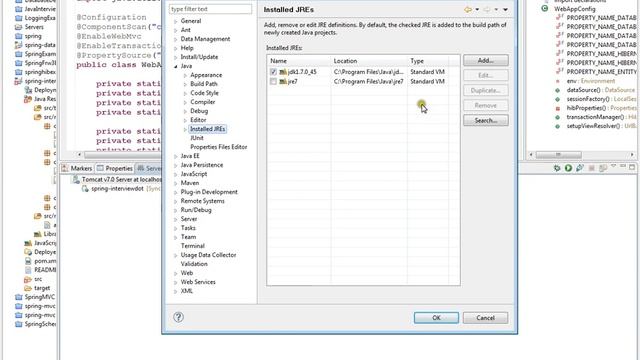Collapse the Java preferences node
The height and width of the screenshot is (360, 640).
click(x=176, y=66)
